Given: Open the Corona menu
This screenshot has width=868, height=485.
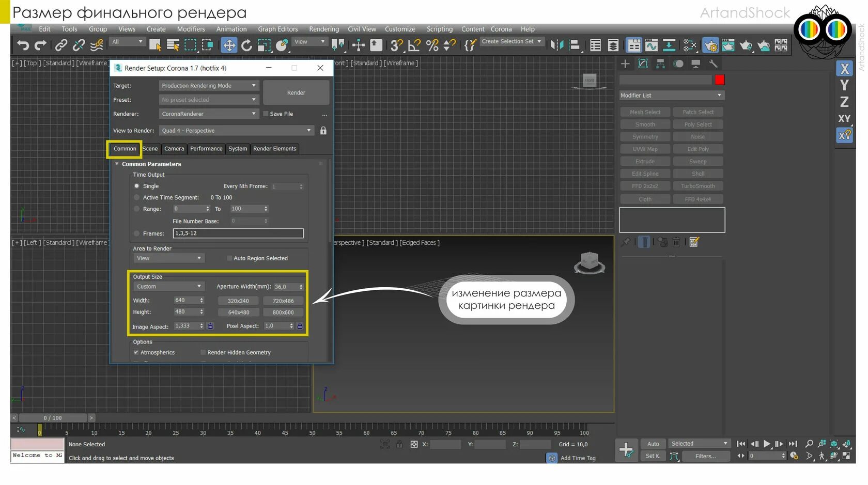Looking at the screenshot, I should [x=501, y=29].
